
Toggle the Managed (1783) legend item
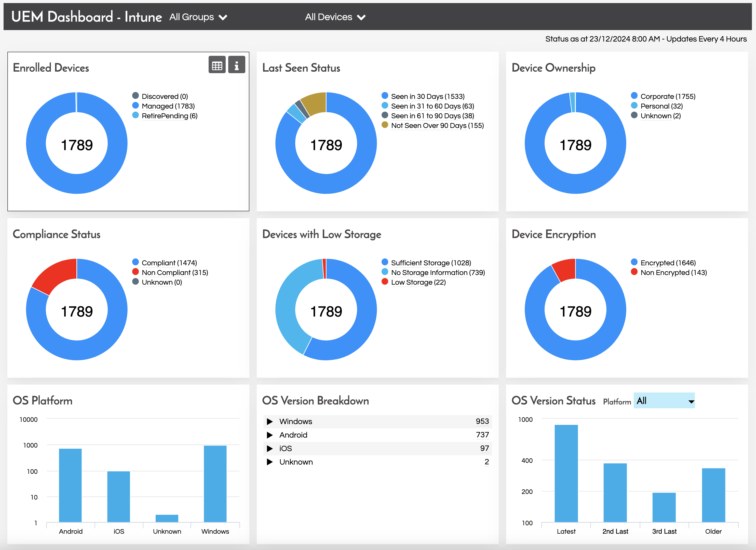click(x=164, y=106)
